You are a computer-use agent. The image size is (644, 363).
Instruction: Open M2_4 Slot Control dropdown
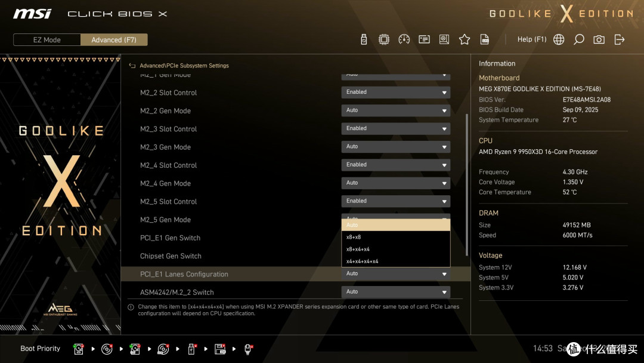point(395,164)
